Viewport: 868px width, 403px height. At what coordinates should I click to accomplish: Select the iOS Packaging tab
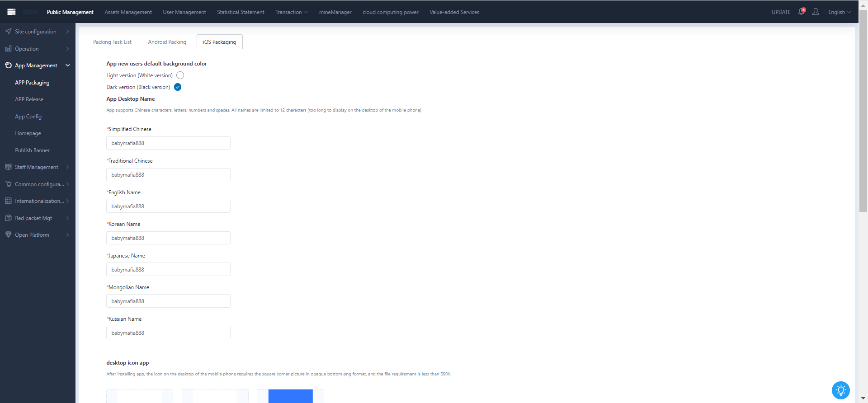point(219,42)
